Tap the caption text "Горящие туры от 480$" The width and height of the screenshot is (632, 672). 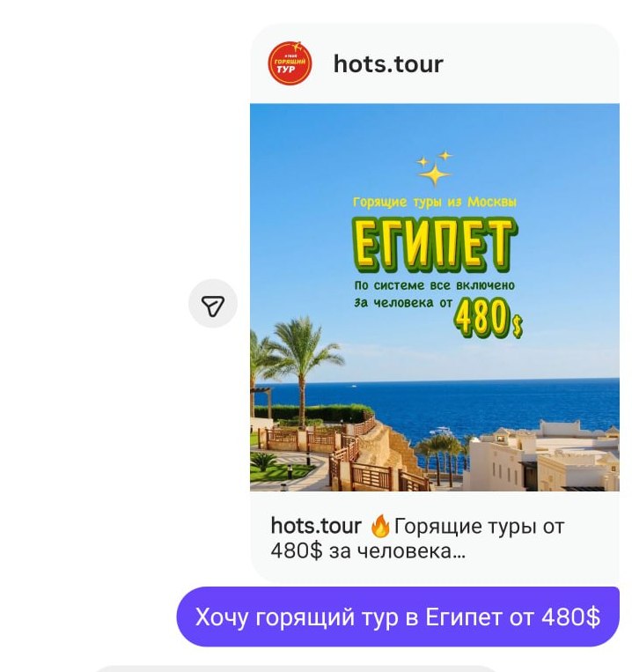(x=417, y=538)
